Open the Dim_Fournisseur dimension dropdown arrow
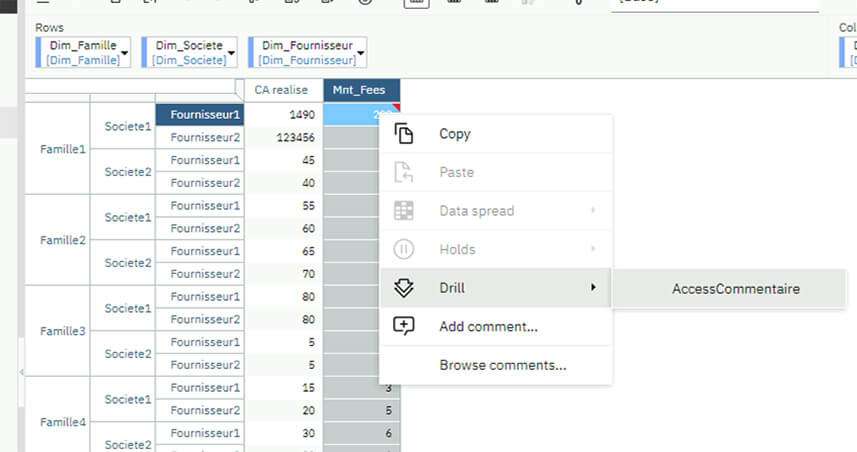 pos(361,53)
